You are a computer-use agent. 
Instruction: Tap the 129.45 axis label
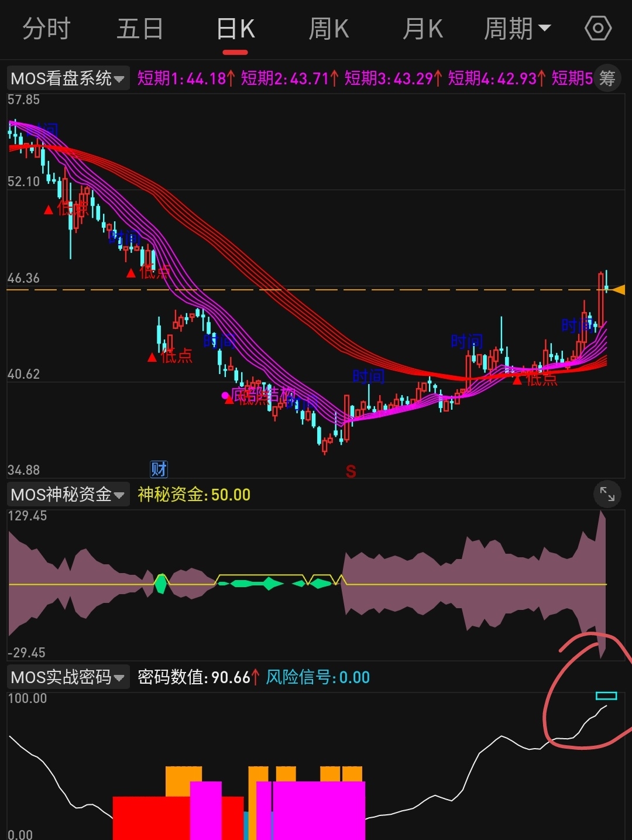28,516
